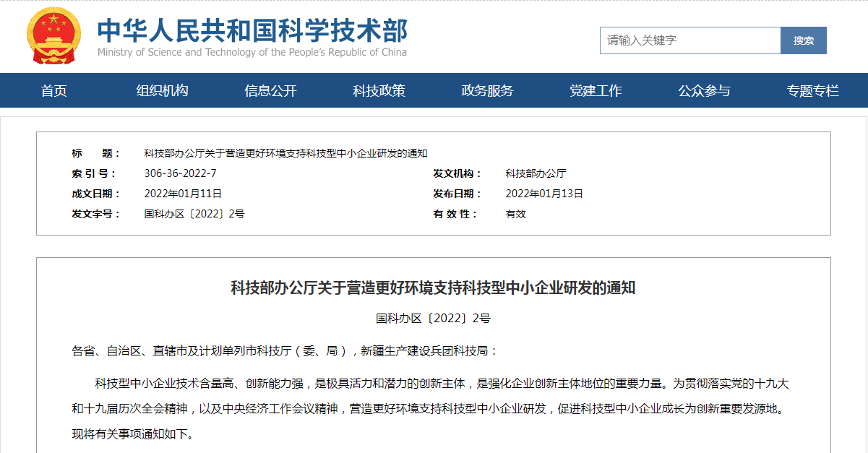868x453 pixels.
Task: Open the 组织机构 navigation menu
Action: 163,91
